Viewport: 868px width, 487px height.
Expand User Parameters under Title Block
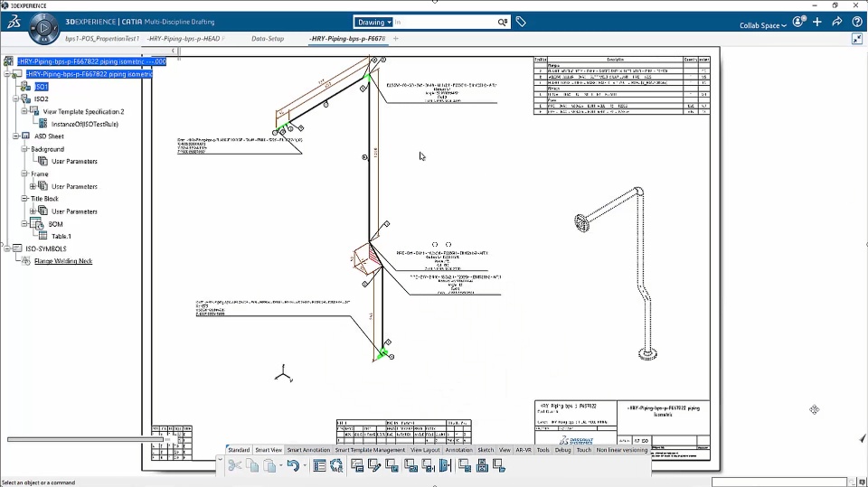(33, 211)
